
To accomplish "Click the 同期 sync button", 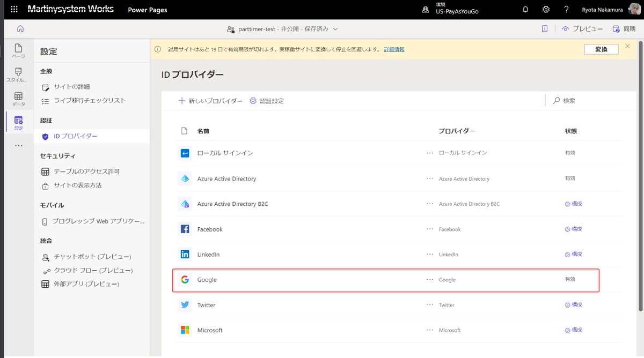I will [x=624, y=29].
